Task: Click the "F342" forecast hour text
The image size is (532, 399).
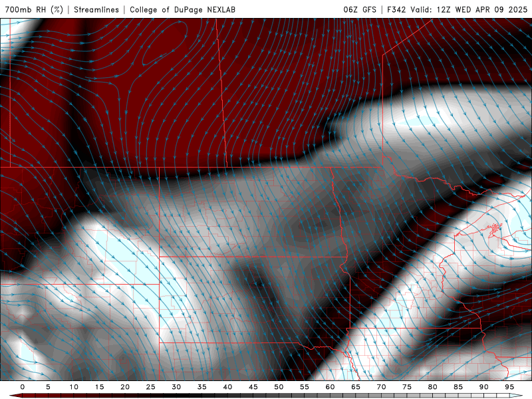Action: click(x=396, y=9)
